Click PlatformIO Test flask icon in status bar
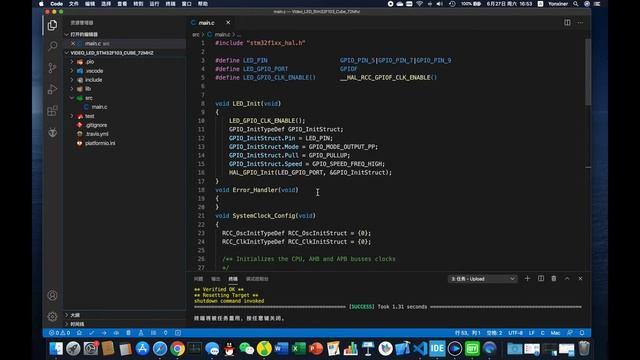640x360 pixels. pyautogui.click(x=141, y=333)
